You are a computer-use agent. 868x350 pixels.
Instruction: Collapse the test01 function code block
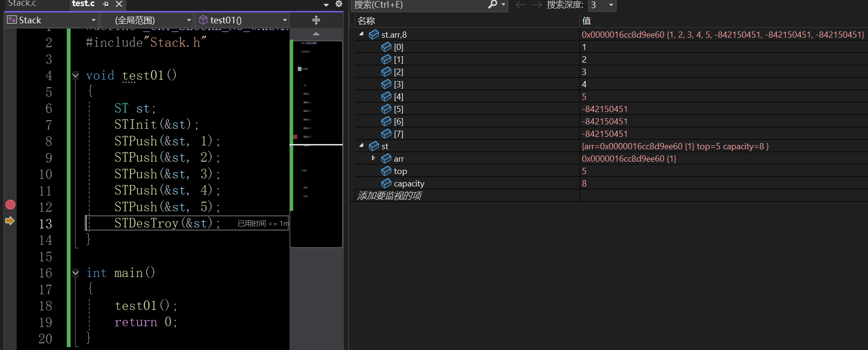[75, 75]
